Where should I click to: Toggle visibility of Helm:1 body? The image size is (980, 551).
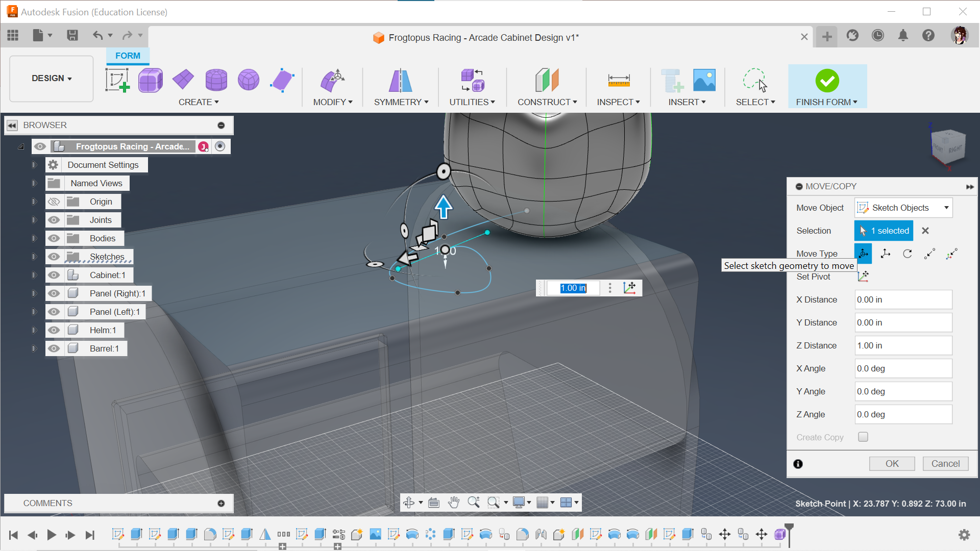[x=52, y=330]
